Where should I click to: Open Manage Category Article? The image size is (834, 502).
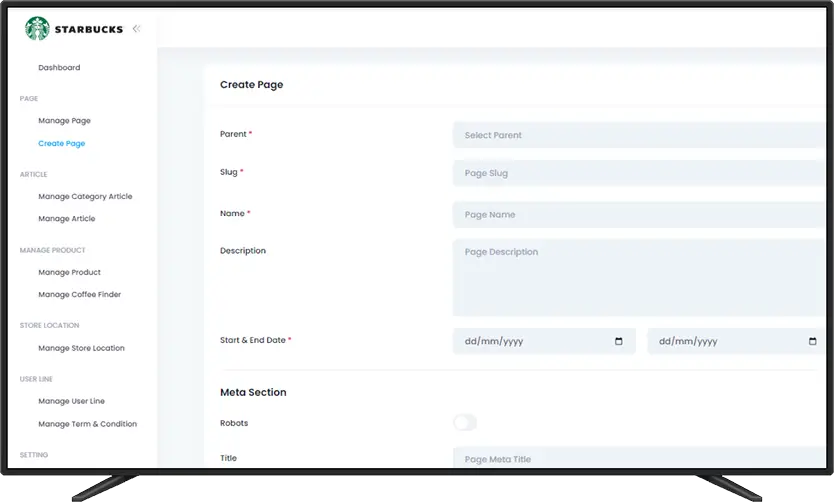[x=85, y=197]
